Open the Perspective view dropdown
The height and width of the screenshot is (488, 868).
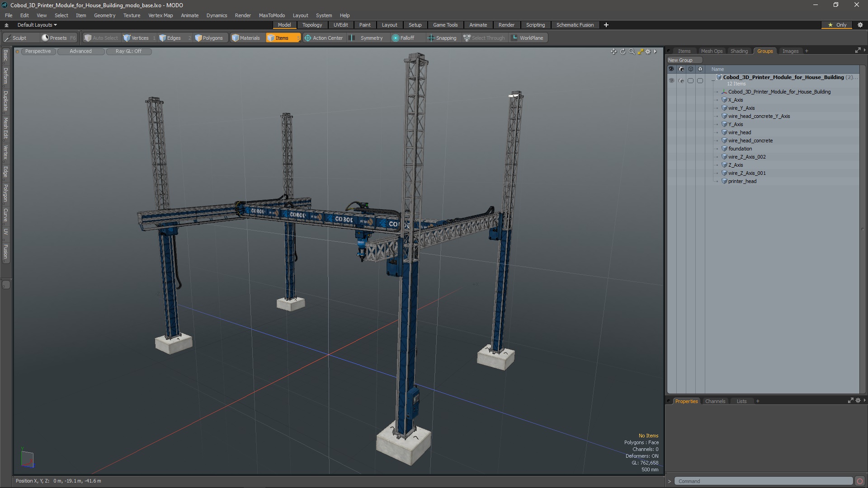[x=38, y=52]
